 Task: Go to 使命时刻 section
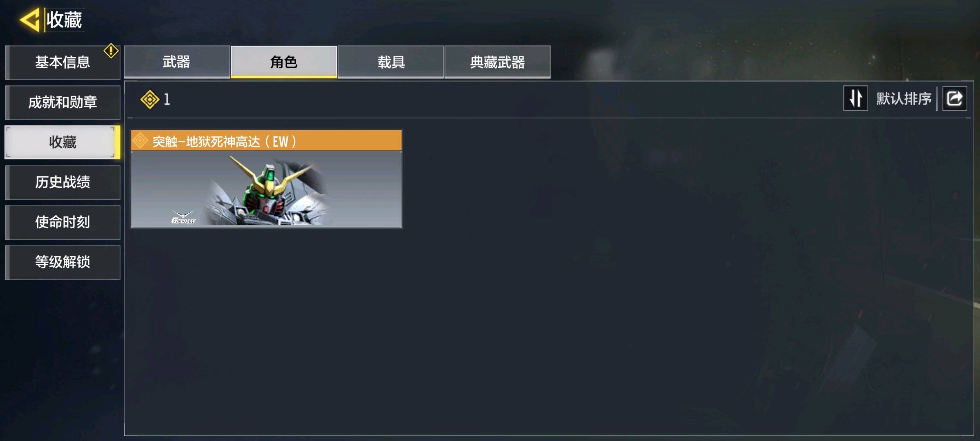pyautogui.click(x=62, y=222)
